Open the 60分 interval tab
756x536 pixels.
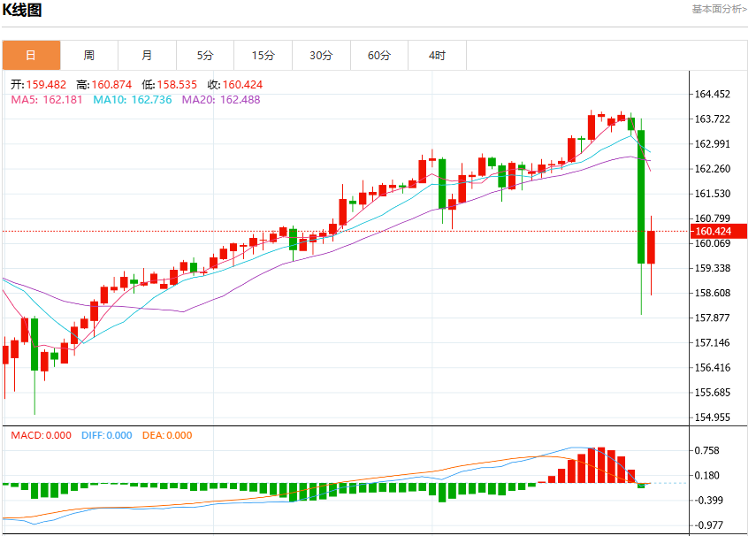(x=379, y=56)
